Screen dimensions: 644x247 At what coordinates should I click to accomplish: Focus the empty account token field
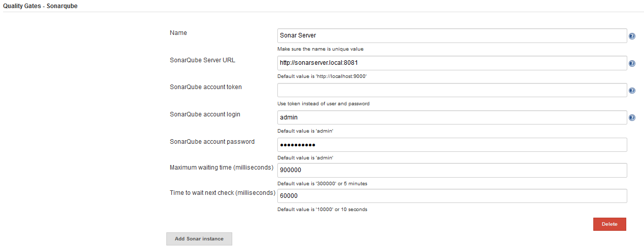point(452,90)
